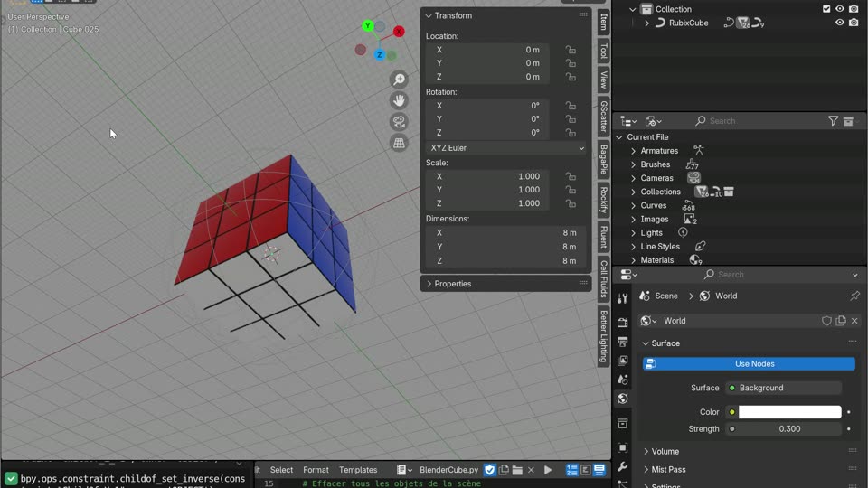Image resolution: width=868 pixels, height=488 pixels.
Task: Open text file folder icon
Action: pos(517,470)
